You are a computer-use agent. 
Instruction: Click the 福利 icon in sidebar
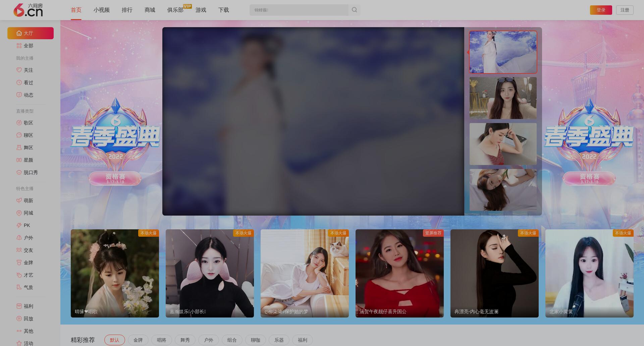19,306
